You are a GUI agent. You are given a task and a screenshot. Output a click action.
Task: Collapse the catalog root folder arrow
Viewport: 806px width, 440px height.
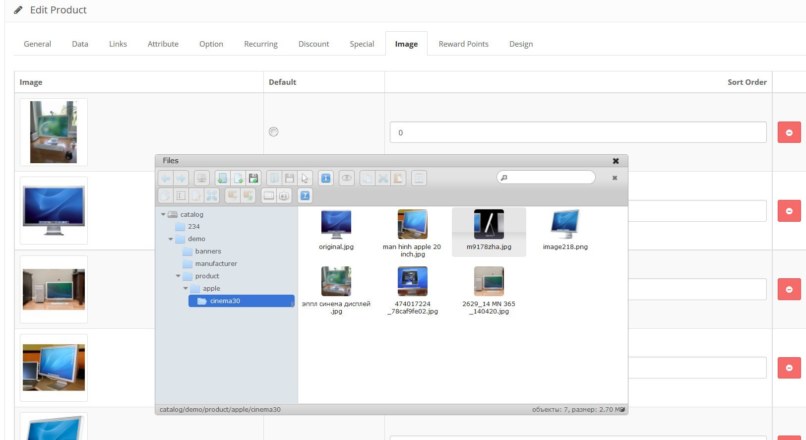[162, 214]
